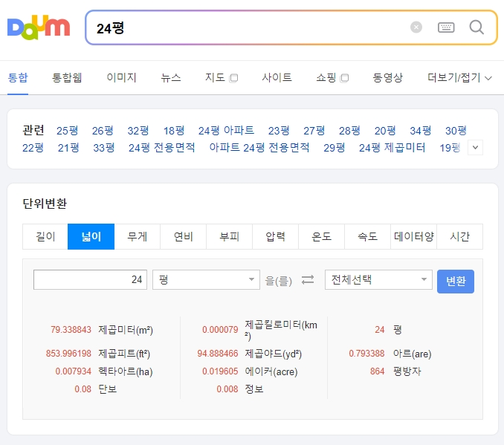Open related search 아파트 24평 전용면적
The height and width of the screenshot is (445, 504).
tap(259, 148)
